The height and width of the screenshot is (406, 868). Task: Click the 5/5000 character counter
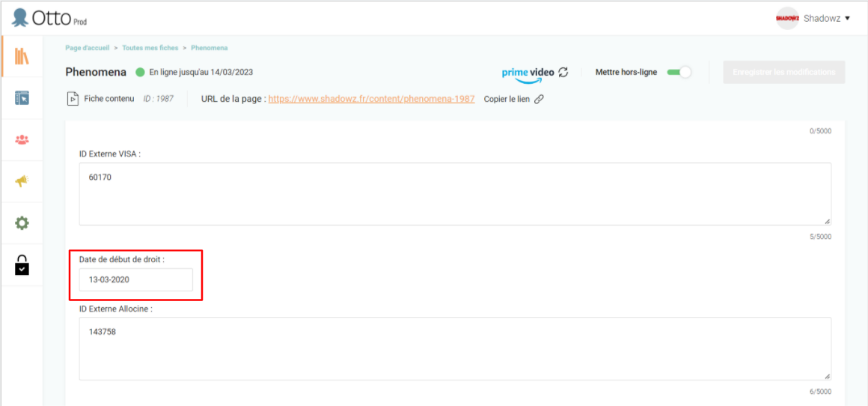(820, 237)
